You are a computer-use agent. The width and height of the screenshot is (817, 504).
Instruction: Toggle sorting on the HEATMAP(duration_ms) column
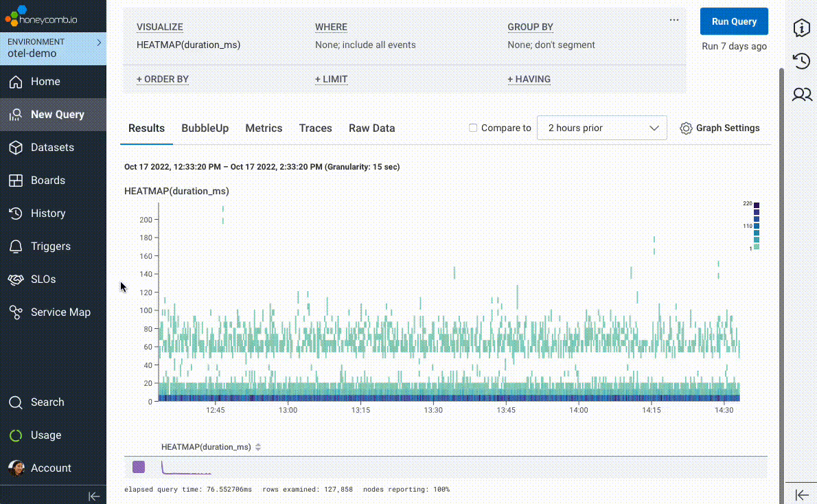click(257, 446)
